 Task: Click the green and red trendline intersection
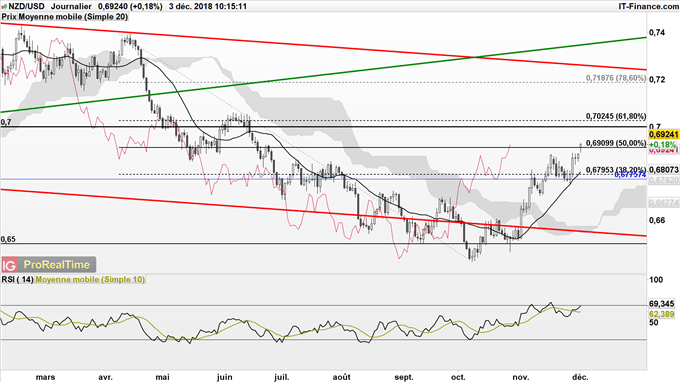(476, 57)
